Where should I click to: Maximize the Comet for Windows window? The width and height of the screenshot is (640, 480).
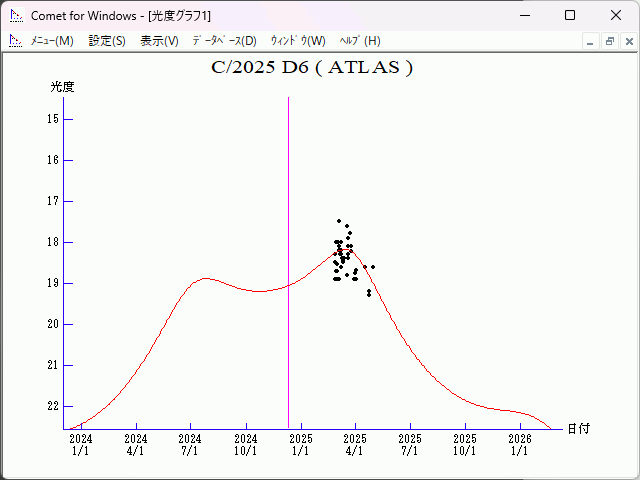(569, 15)
